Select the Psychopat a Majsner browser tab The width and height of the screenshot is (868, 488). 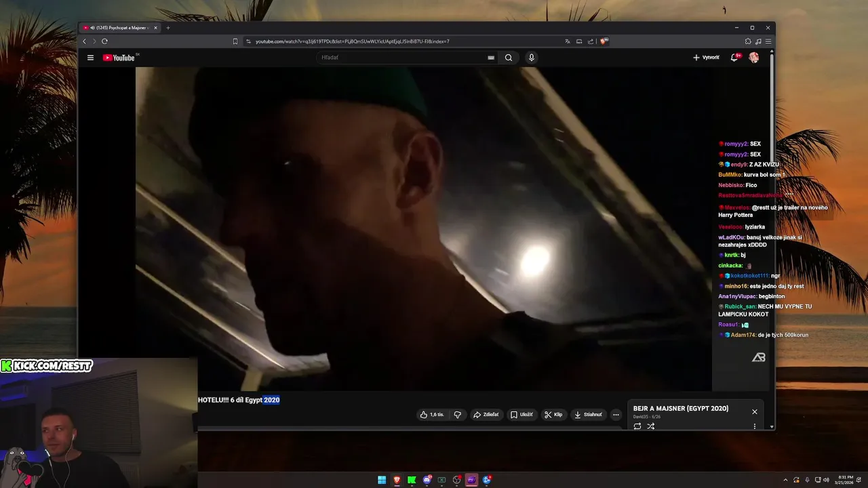(119, 28)
